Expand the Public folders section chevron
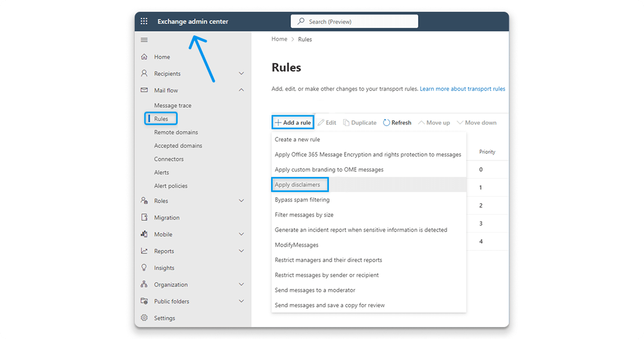Screen dimensions: 644x341 [x=241, y=301]
